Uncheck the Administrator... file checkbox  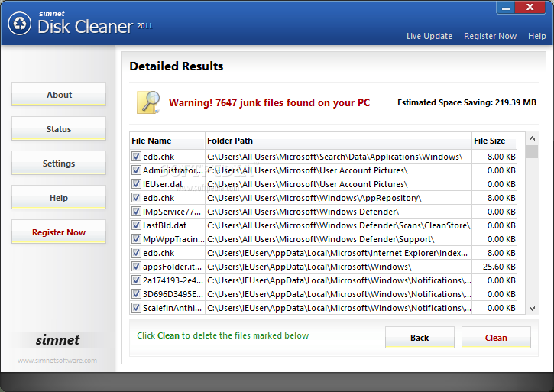click(136, 170)
